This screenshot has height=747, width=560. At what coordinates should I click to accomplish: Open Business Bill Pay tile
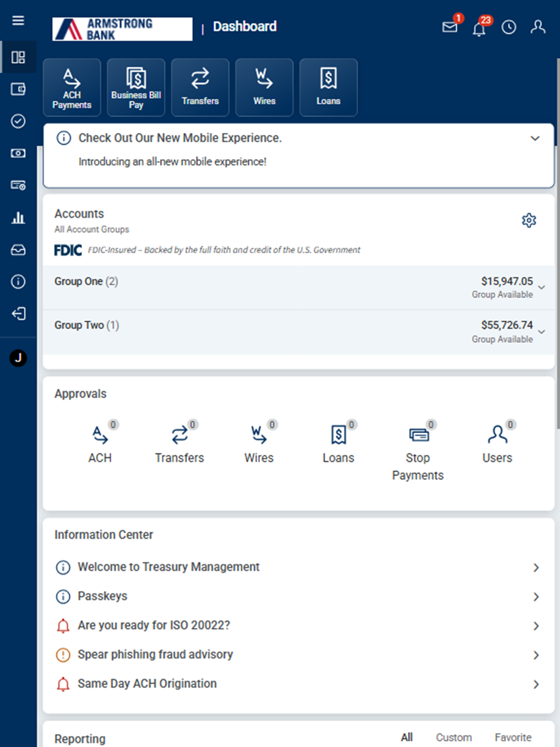[136, 87]
